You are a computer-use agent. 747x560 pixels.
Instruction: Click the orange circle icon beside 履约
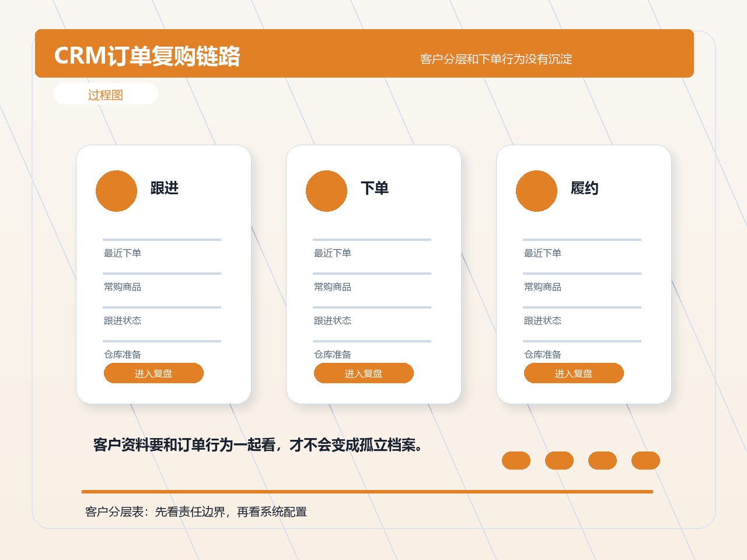tap(536, 191)
